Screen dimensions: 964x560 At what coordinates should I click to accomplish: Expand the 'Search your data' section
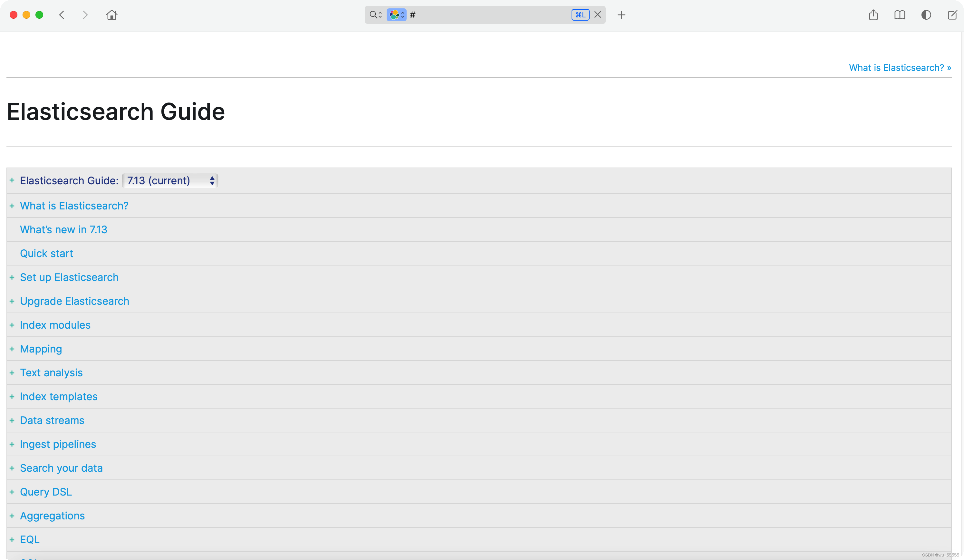tap(12, 468)
